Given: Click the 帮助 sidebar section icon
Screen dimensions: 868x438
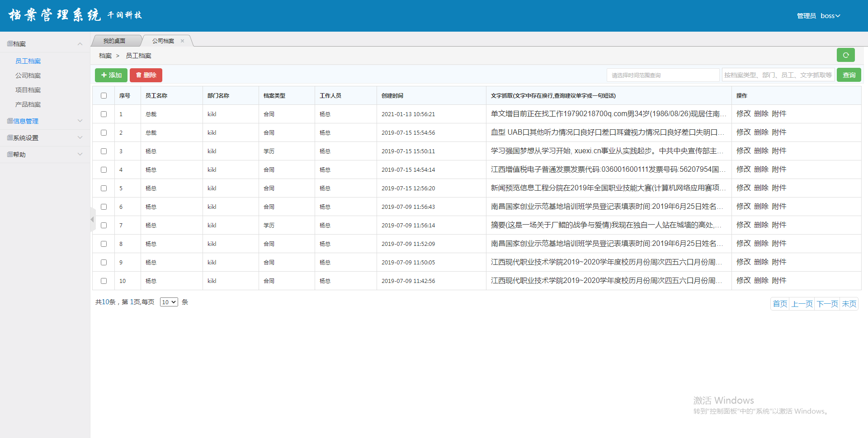Looking at the screenshot, I should (x=10, y=155).
